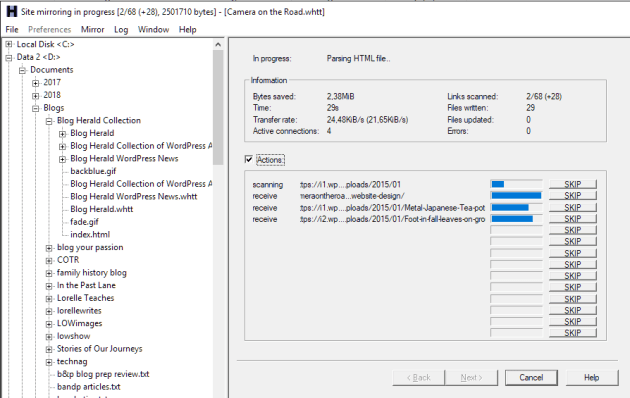Open the Mirror menu
Image resolution: width=630 pixels, height=398 pixels.
point(92,29)
